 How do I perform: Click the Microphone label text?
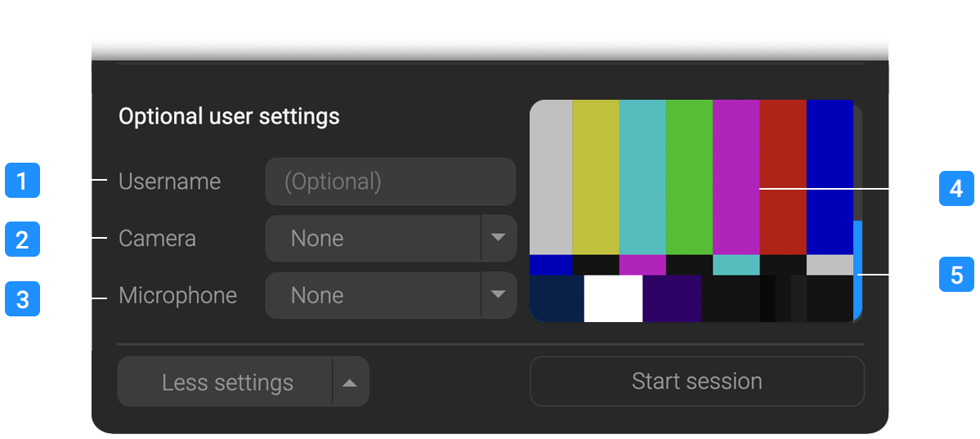[177, 296]
